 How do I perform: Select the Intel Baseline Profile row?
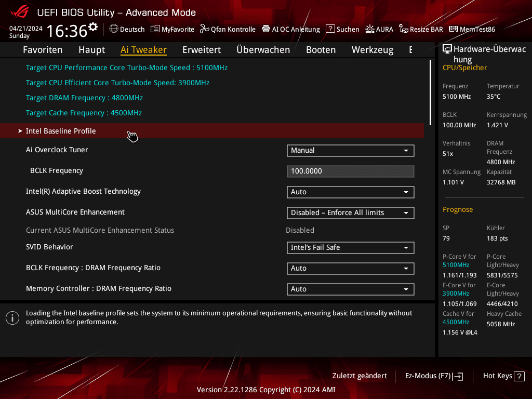212,131
